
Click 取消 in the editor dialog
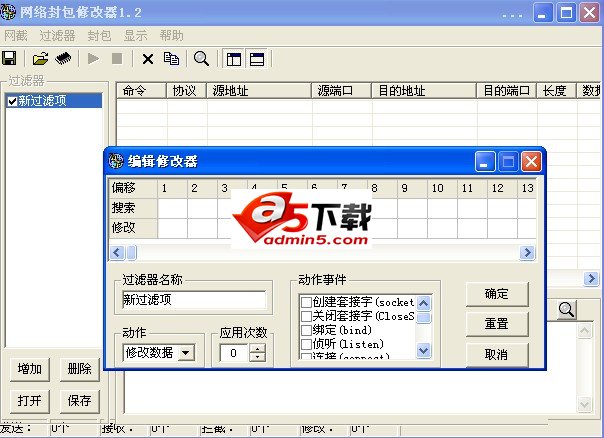coord(497,354)
